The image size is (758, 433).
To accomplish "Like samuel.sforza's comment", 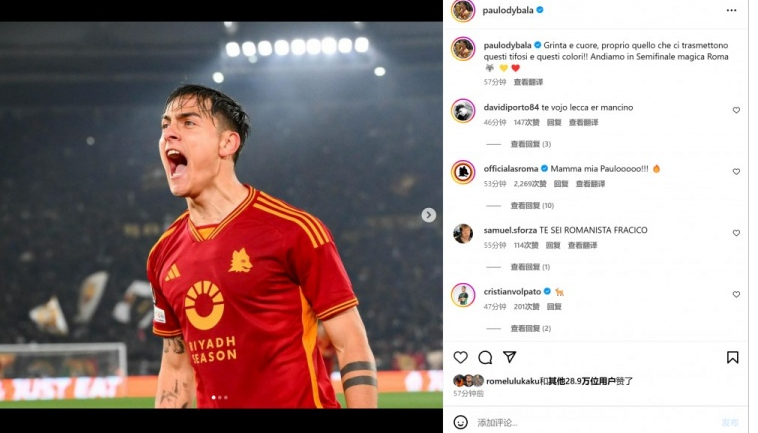I will pyautogui.click(x=736, y=233).
